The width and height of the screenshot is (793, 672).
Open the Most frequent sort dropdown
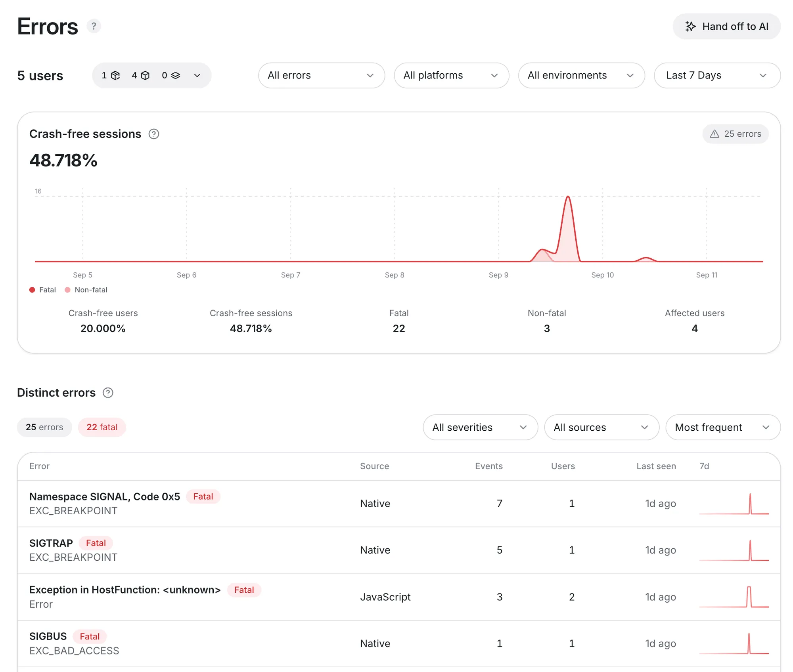[x=723, y=427]
